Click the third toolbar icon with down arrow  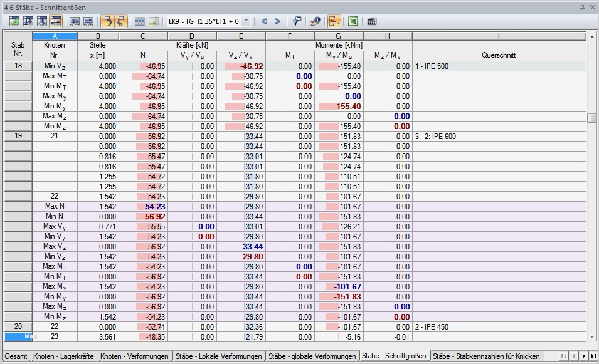[x=41, y=21]
